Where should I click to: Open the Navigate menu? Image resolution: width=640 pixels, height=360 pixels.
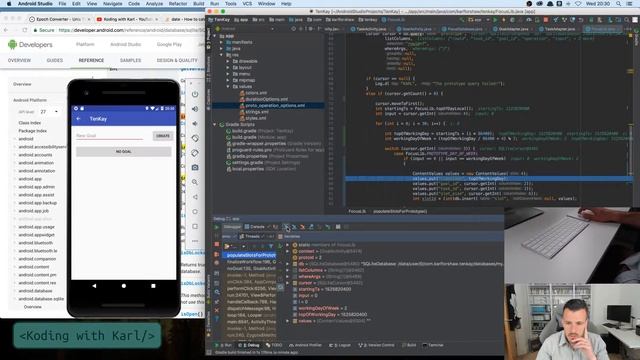(113, 4)
